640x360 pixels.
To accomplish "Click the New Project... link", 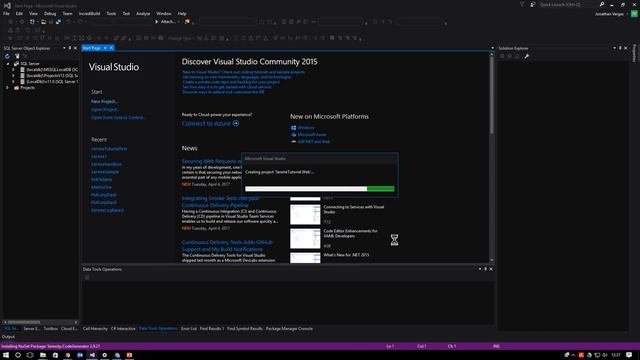I will click(x=104, y=101).
